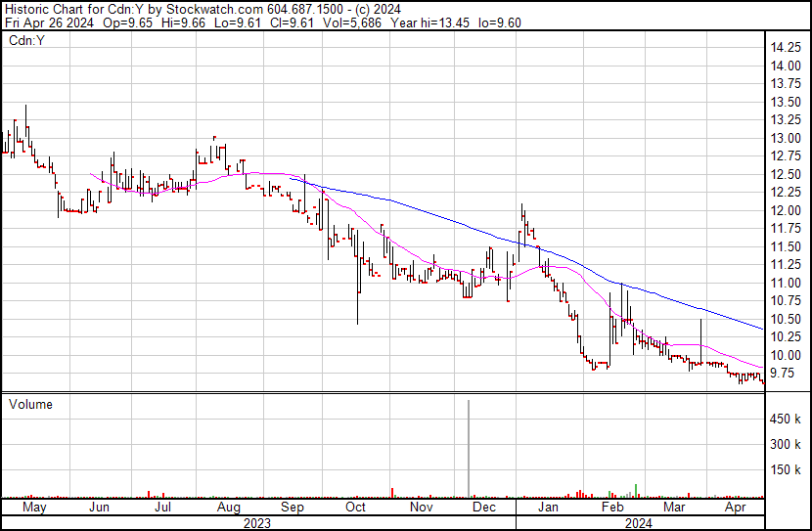Click the Oct month label
This screenshot has width=812, height=531.
pyautogui.click(x=356, y=508)
